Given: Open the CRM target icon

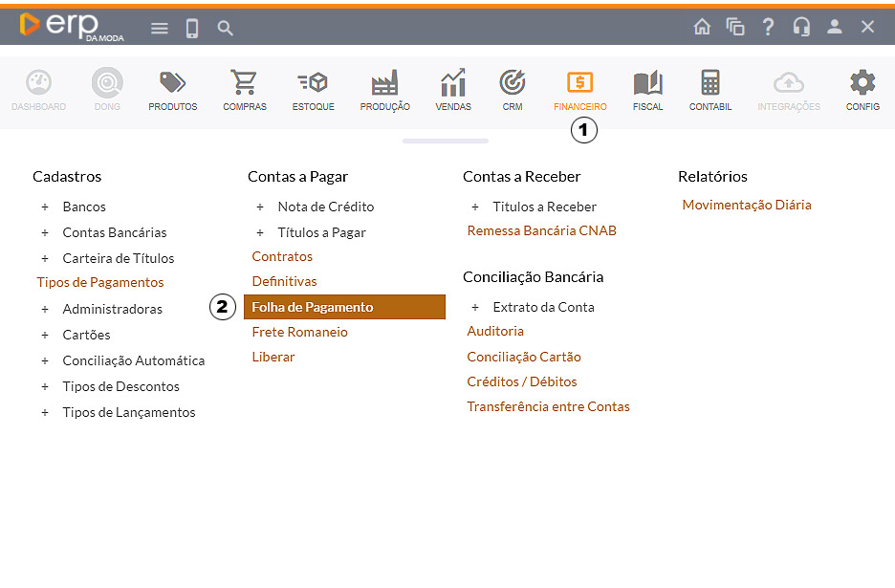Looking at the screenshot, I should (513, 90).
